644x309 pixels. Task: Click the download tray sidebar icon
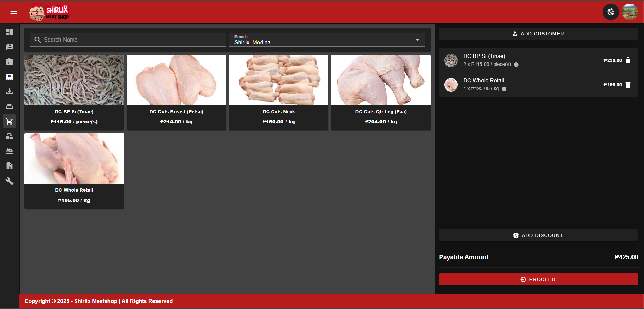pos(9,91)
